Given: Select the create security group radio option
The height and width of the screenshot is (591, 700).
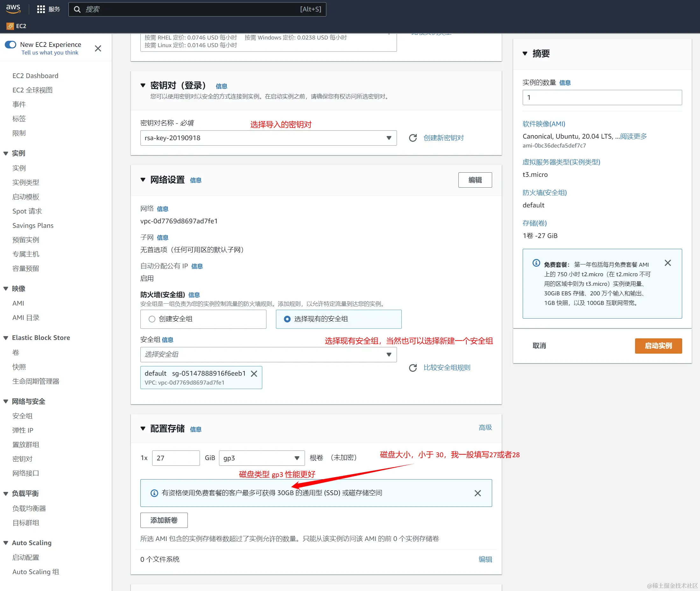Looking at the screenshot, I should [x=152, y=319].
